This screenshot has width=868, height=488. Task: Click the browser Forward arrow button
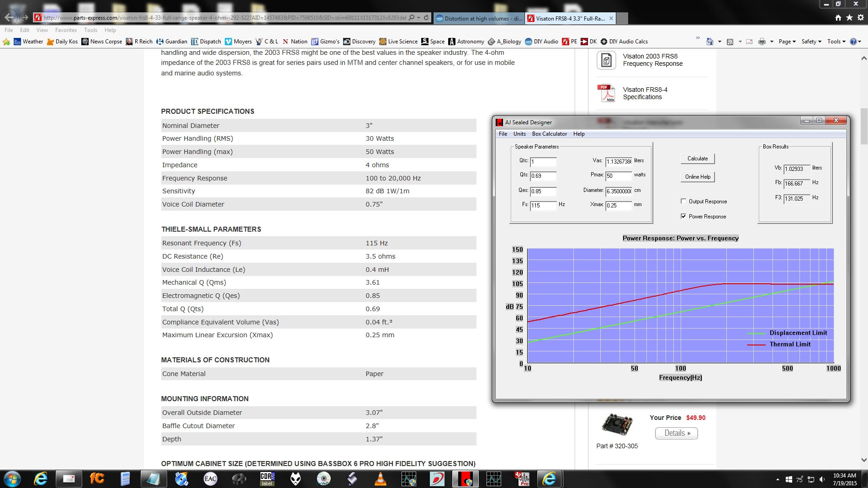[x=25, y=18]
